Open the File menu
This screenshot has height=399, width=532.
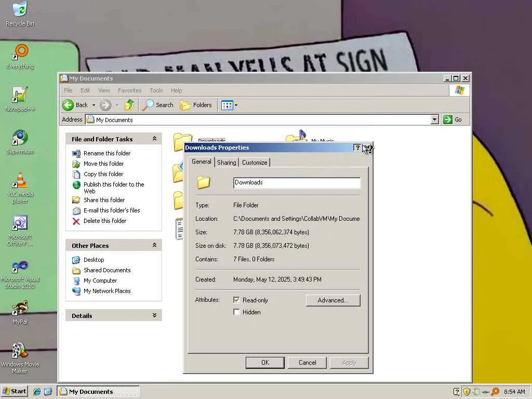(68, 90)
